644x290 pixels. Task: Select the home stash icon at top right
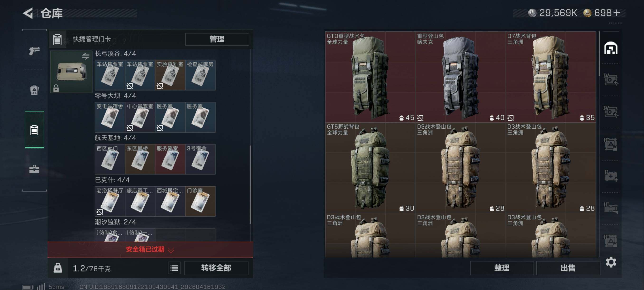click(611, 48)
